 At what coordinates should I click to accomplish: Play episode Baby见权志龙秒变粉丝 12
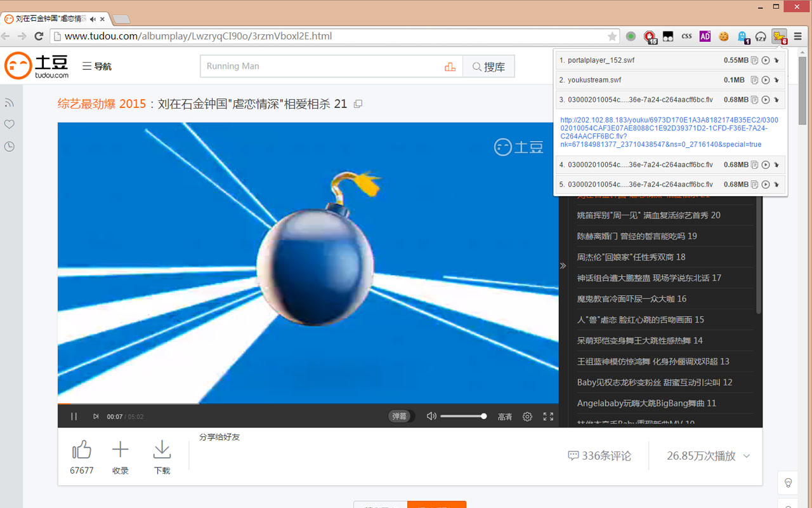pyautogui.click(x=655, y=382)
